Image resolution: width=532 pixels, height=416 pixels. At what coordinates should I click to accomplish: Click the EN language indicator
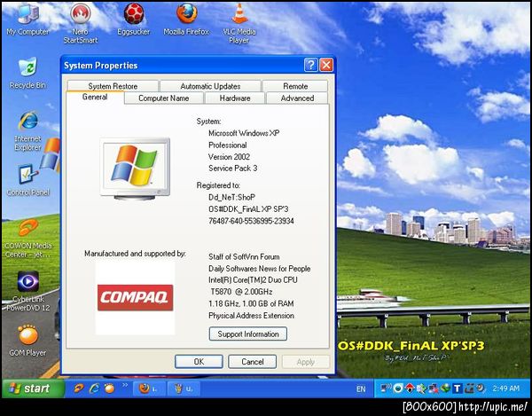361,389
